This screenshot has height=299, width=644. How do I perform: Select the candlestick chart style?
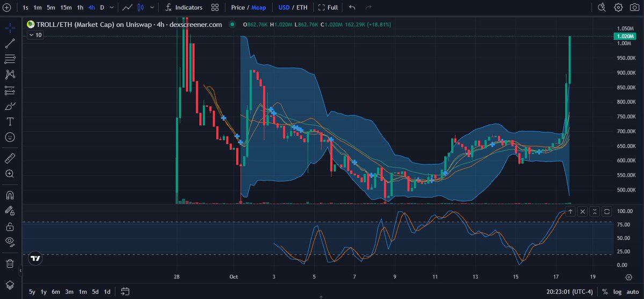point(141,8)
